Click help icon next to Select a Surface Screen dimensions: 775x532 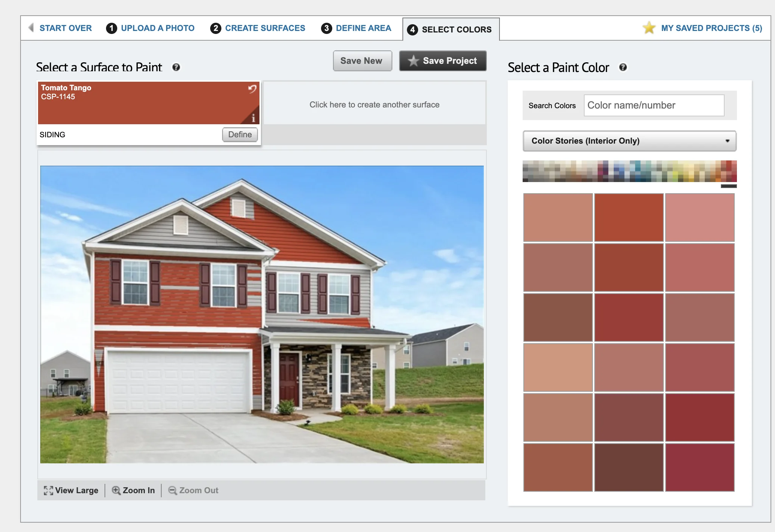[x=176, y=67]
